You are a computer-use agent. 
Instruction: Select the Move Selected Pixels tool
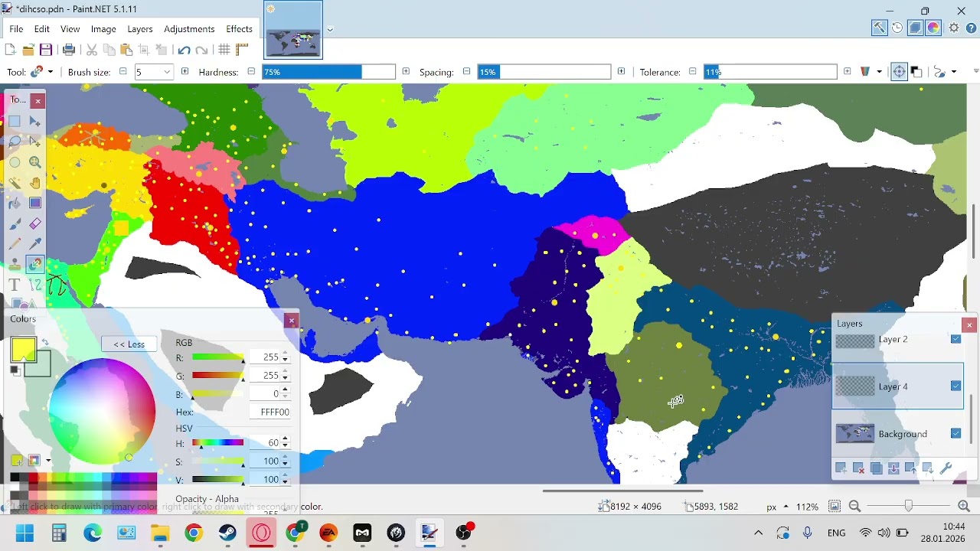[x=35, y=121]
